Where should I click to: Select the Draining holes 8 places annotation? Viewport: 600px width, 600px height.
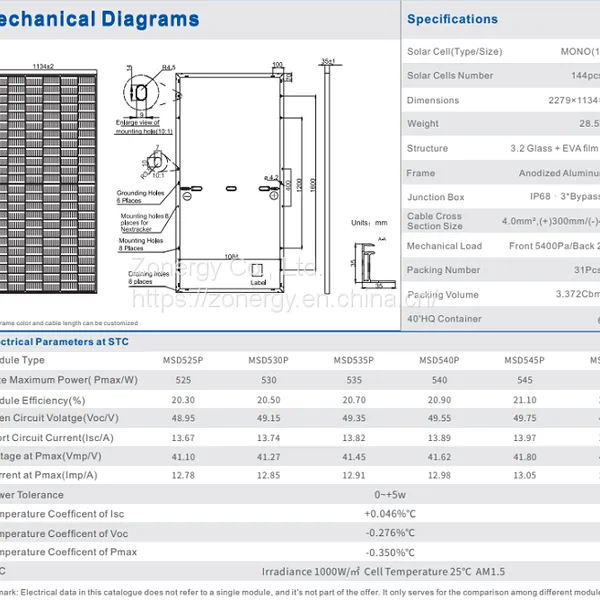click(x=148, y=278)
